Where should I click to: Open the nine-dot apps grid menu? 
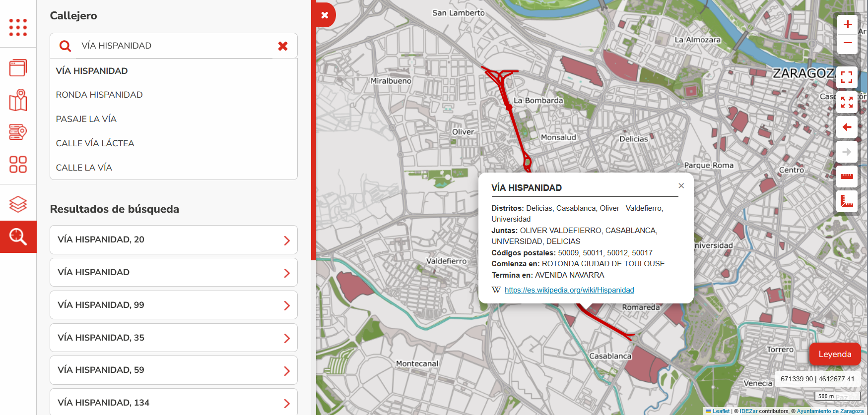tap(18, 28)
